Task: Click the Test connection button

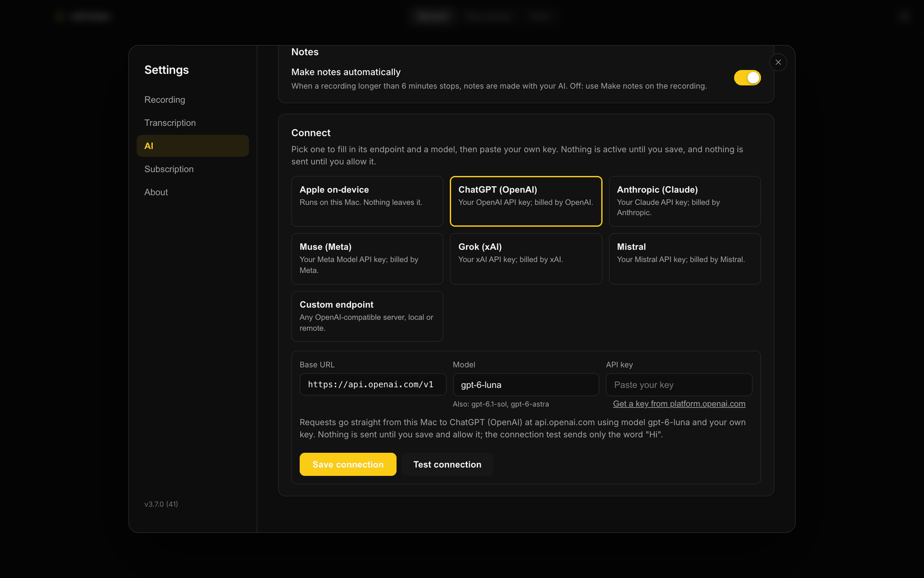Action: click(x=447, y=464)
